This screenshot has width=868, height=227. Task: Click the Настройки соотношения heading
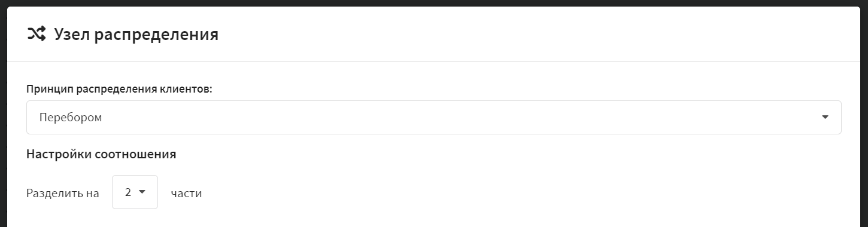point(101,154)
